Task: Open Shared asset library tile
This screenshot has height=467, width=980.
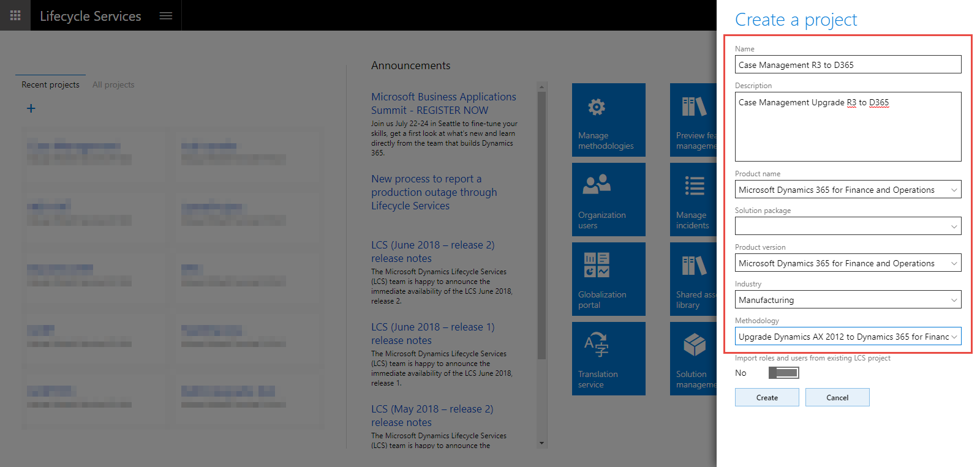Action: [x=693, y=279]
